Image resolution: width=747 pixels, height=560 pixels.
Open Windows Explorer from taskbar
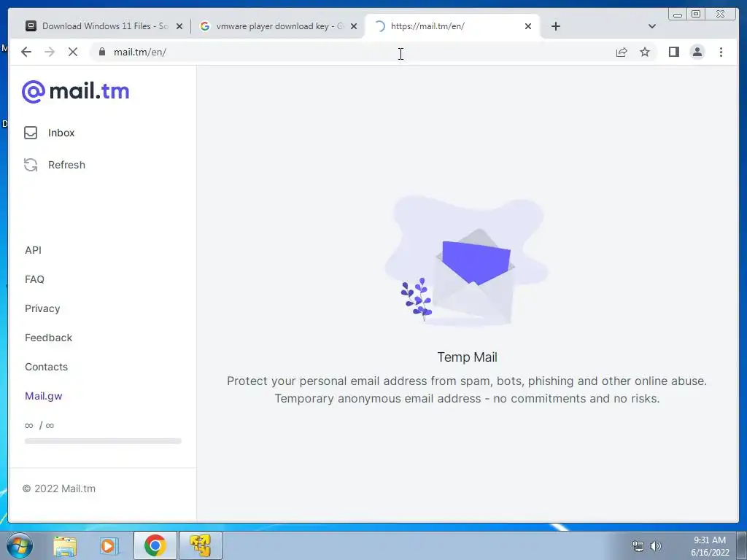click(x=65, y=545)
